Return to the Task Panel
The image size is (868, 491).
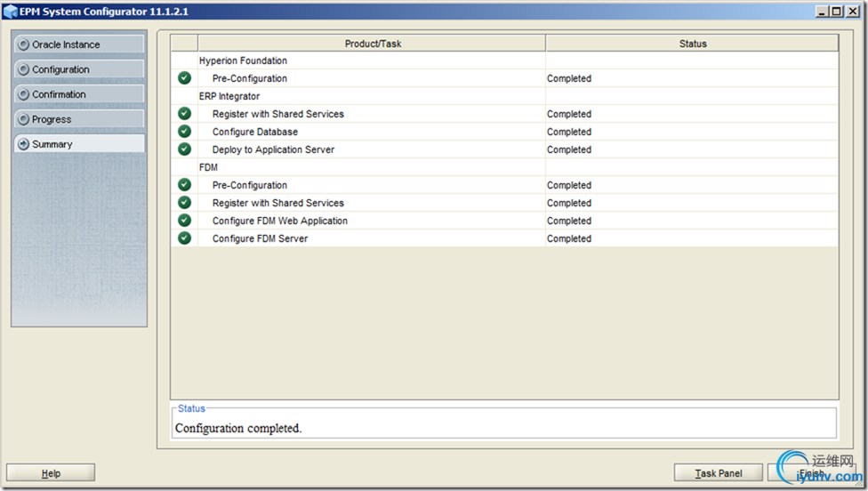(x=718, y=472)
